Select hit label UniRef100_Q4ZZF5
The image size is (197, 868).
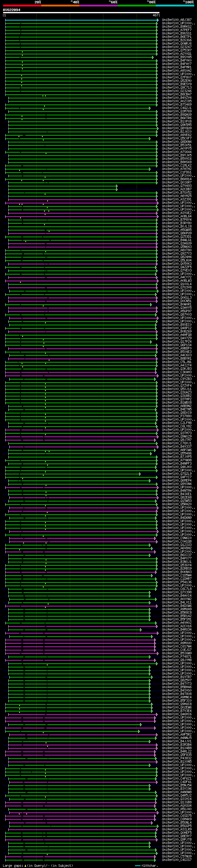click(177, 267)
